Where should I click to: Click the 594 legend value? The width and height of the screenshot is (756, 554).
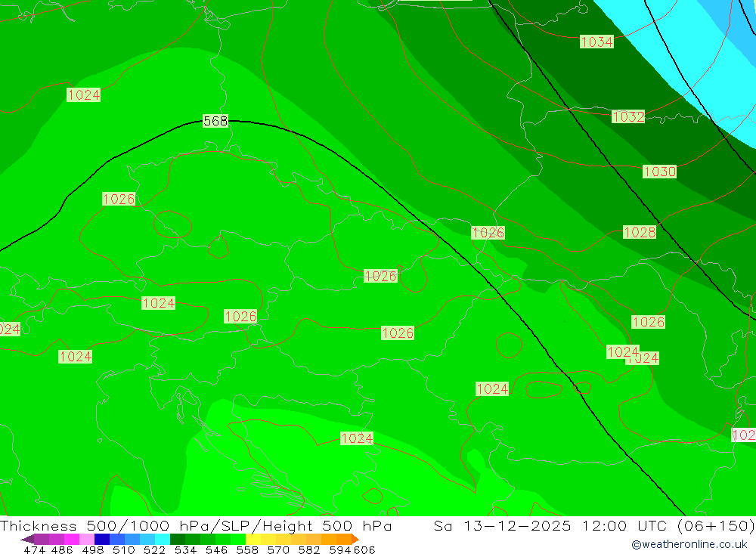340,550
